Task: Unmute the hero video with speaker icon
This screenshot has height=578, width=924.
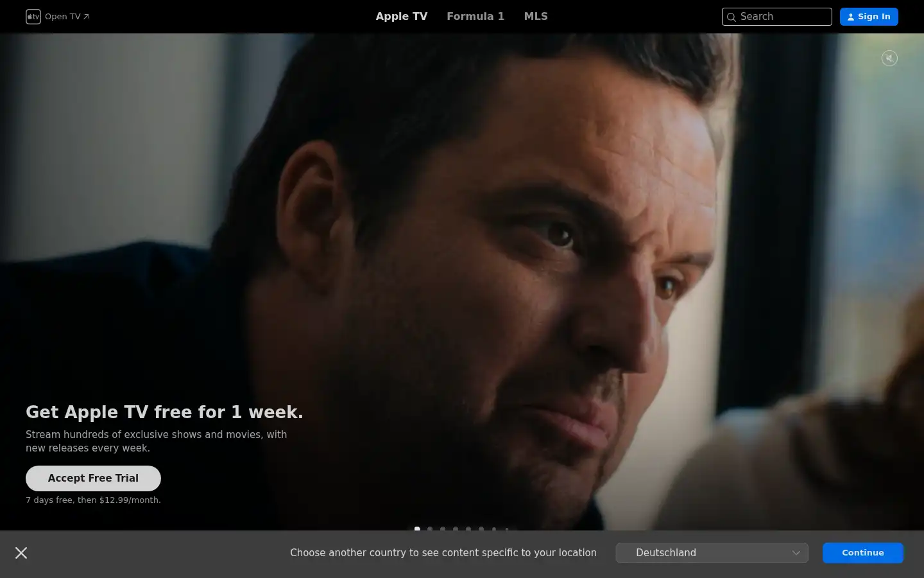Action: [x=889, y=58]
